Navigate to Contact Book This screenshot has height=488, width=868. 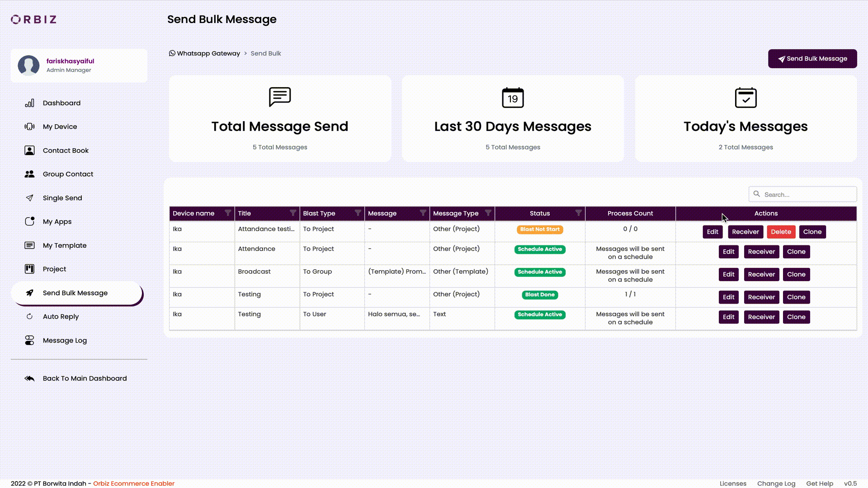pyautogui.click(x=66, y=150)
